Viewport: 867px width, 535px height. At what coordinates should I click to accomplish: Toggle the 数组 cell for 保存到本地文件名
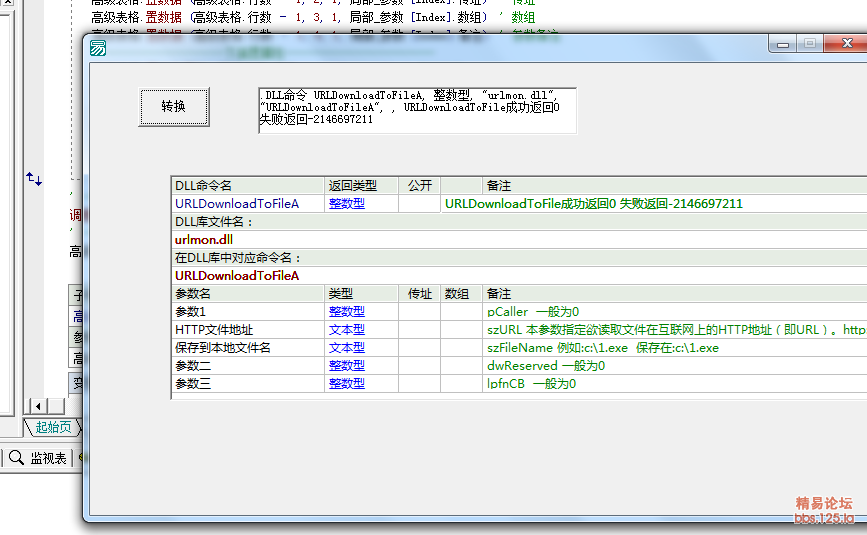tap(460, 348)
